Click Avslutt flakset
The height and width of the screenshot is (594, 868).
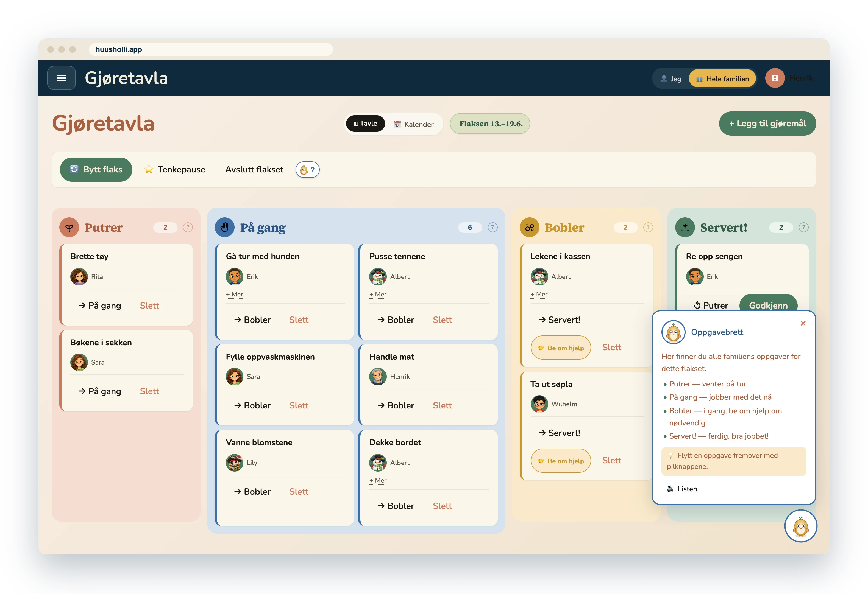(254, 170)
